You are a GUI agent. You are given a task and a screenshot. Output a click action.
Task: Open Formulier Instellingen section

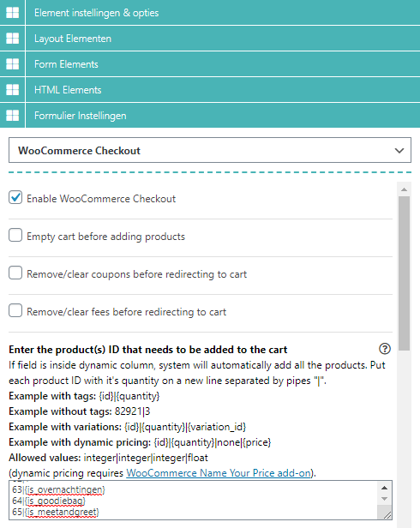pos(223,116)
